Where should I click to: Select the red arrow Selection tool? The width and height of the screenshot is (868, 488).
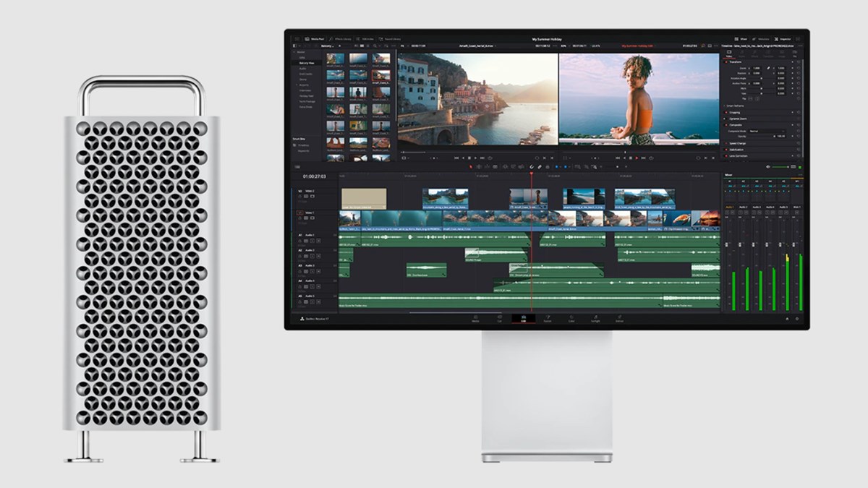tap(472, 166)
